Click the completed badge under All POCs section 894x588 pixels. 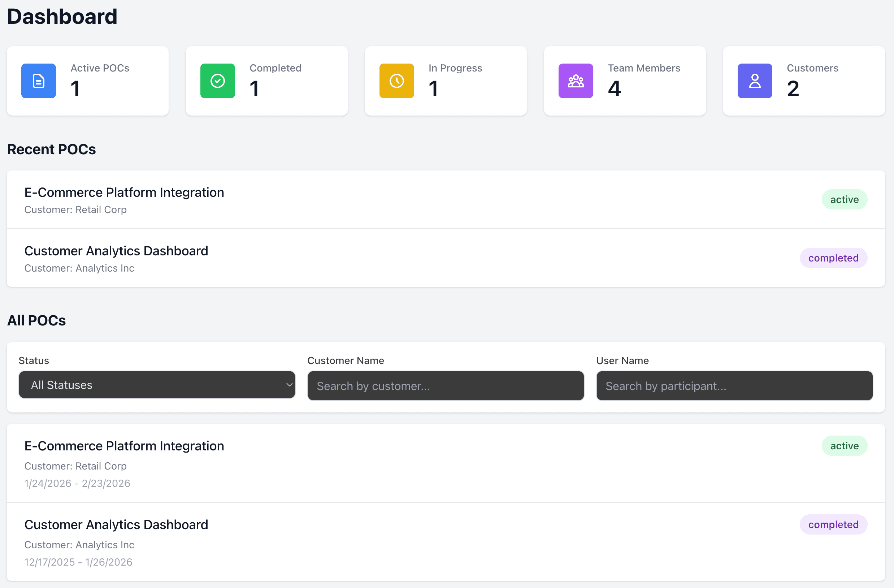tap(834, 524)
